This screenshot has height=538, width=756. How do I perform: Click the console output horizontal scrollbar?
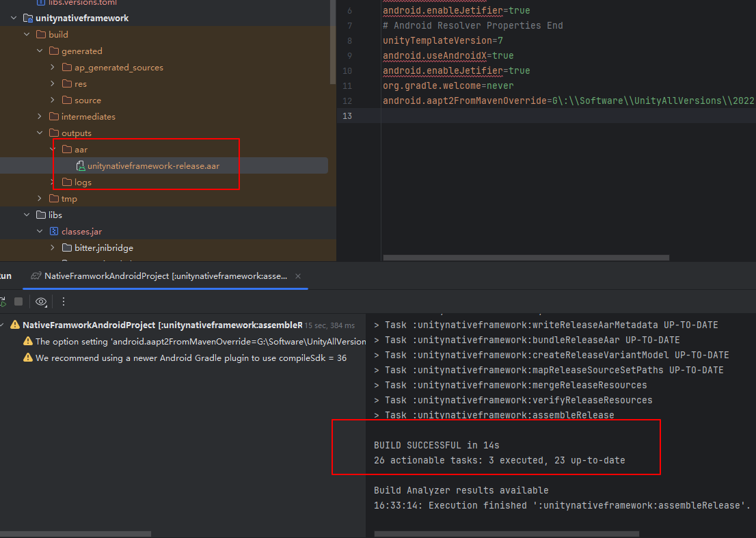507,534
